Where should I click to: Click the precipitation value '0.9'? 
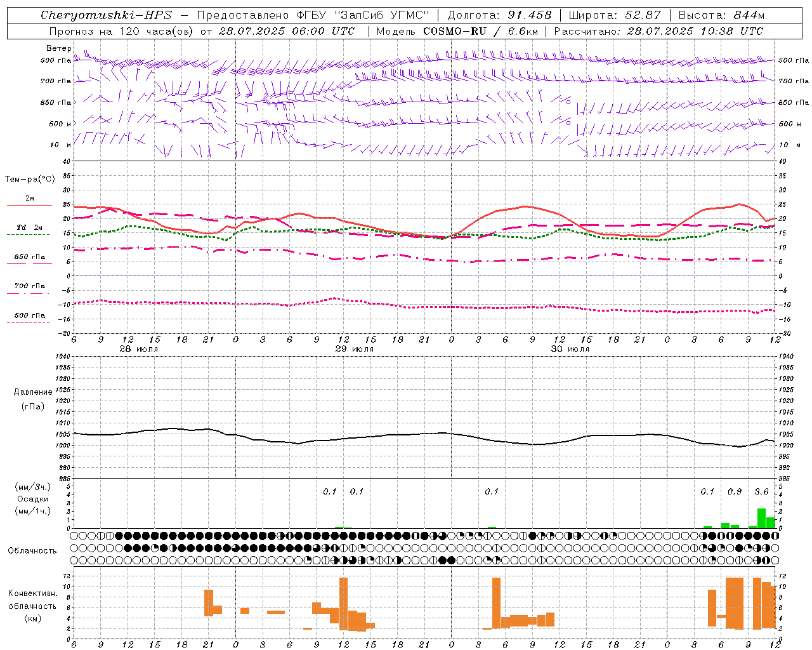tap(735, 491)
